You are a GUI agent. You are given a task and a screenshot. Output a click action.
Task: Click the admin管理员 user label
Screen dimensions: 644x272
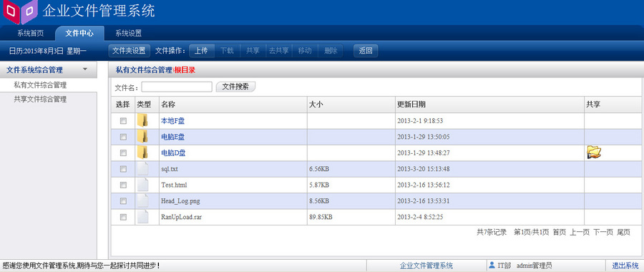point(534,266)
